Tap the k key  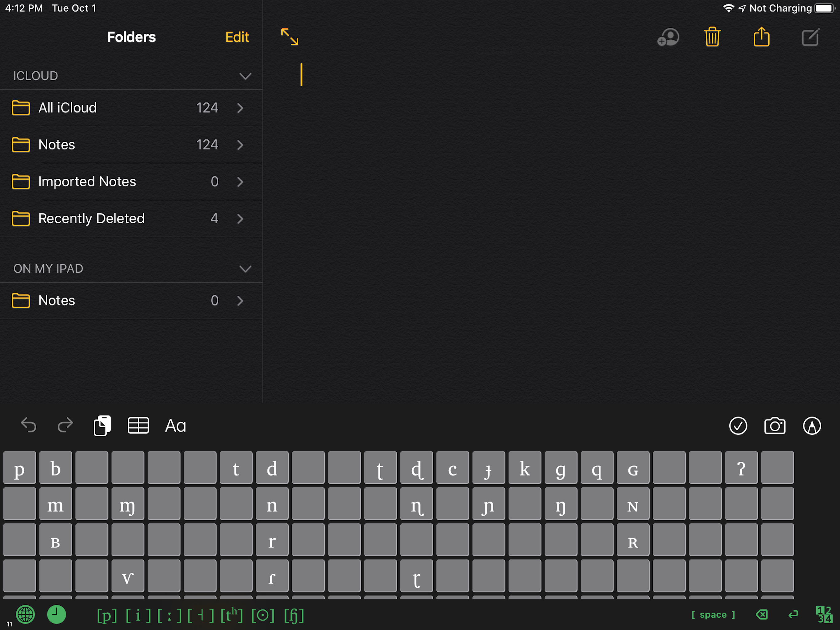click(525, 468)
